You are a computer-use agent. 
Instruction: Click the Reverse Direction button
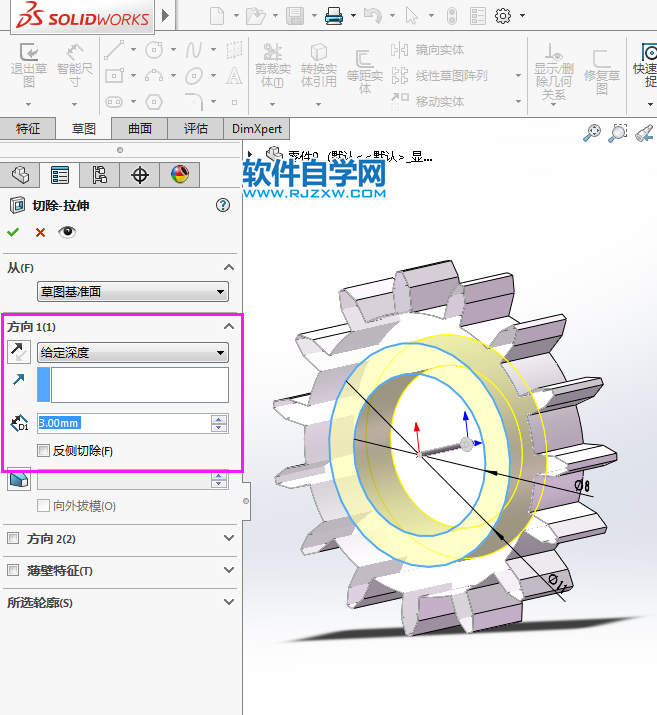(19, 352)
